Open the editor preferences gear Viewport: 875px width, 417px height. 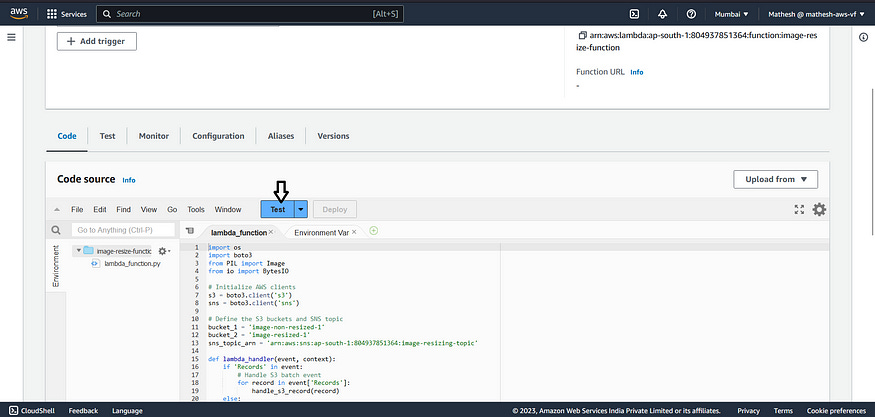coord(819,209)
